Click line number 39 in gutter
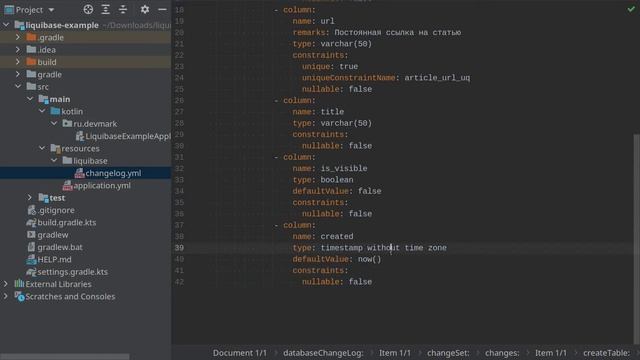 click(179, 248)
